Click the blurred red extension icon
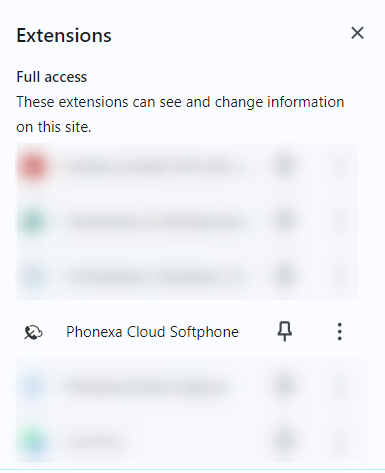The height and width of the screenshot is (473, 385). [x=33, y=166]
